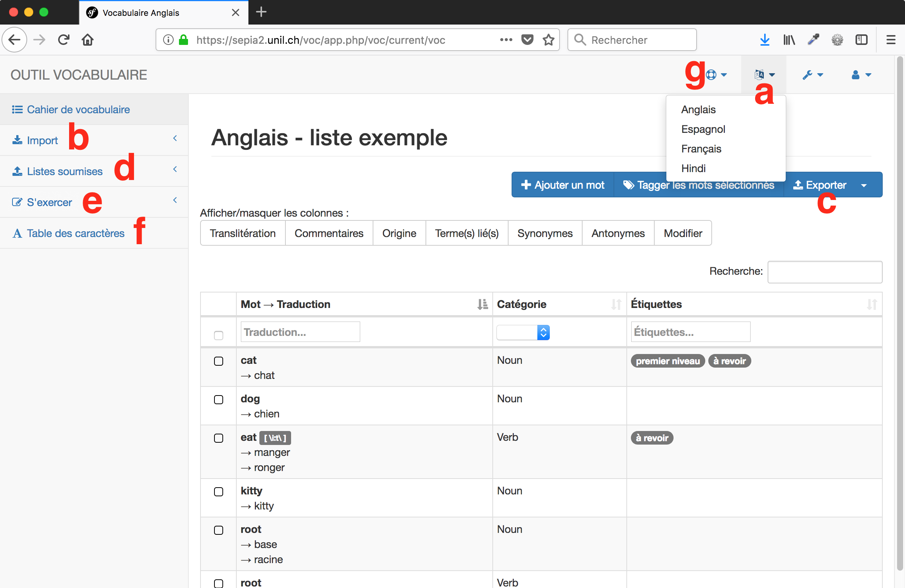Check the checkbox for the word cat
The height and width of the screenshot is (588, 905).
click(219, 361)
